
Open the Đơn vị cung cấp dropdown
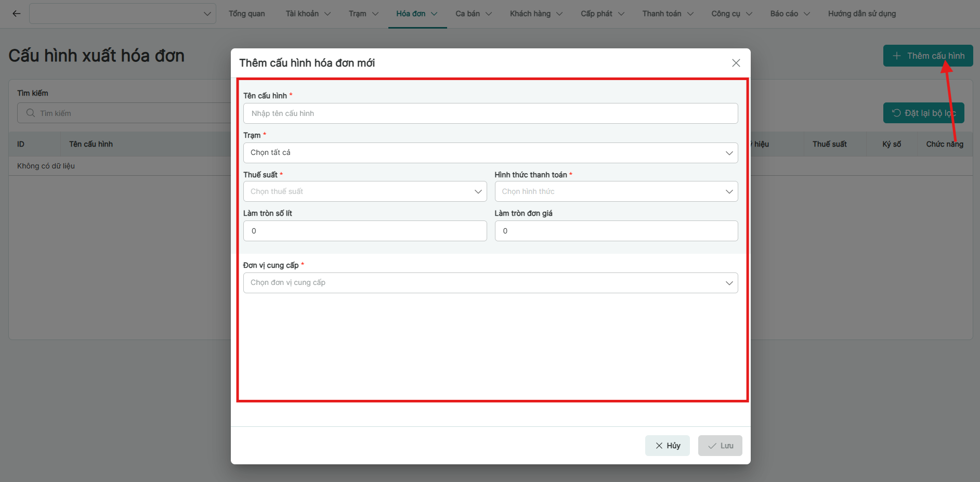(490, 283)
